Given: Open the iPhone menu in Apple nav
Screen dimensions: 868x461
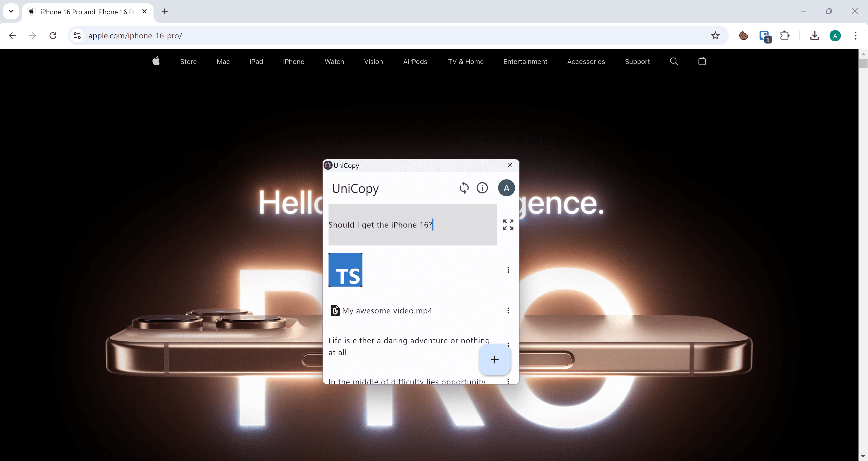Looking at the screenshot, I should pyautogui.click(x=293, y=62).
